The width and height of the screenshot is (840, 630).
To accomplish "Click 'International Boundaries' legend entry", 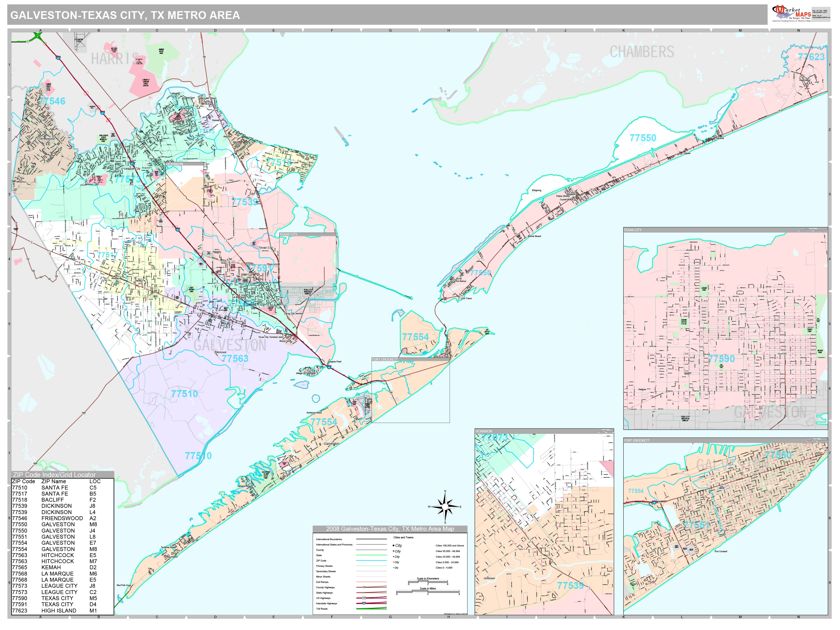I will point(329,539).
